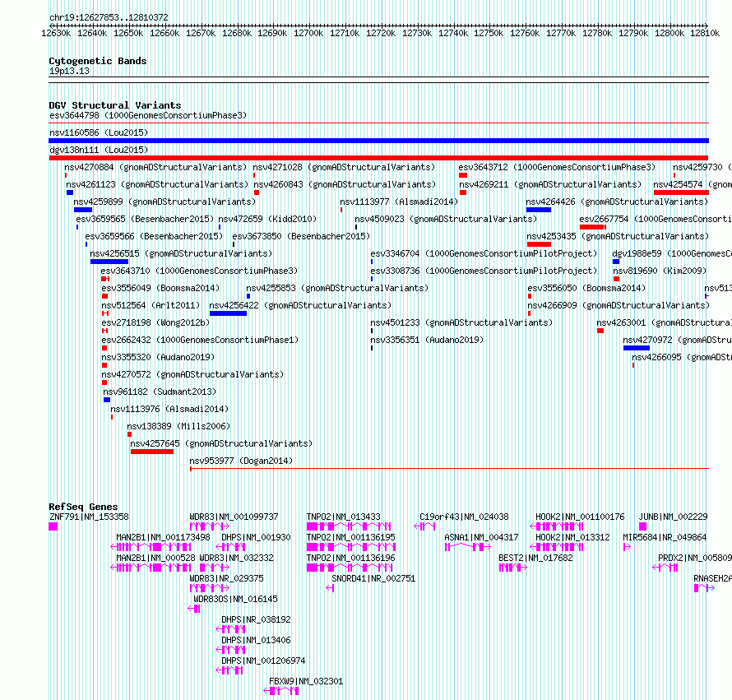Screen dimensions: 732x700
Task: Select the MIR5684|NR_049864 gene glyph
Action: tap(627, 547)
